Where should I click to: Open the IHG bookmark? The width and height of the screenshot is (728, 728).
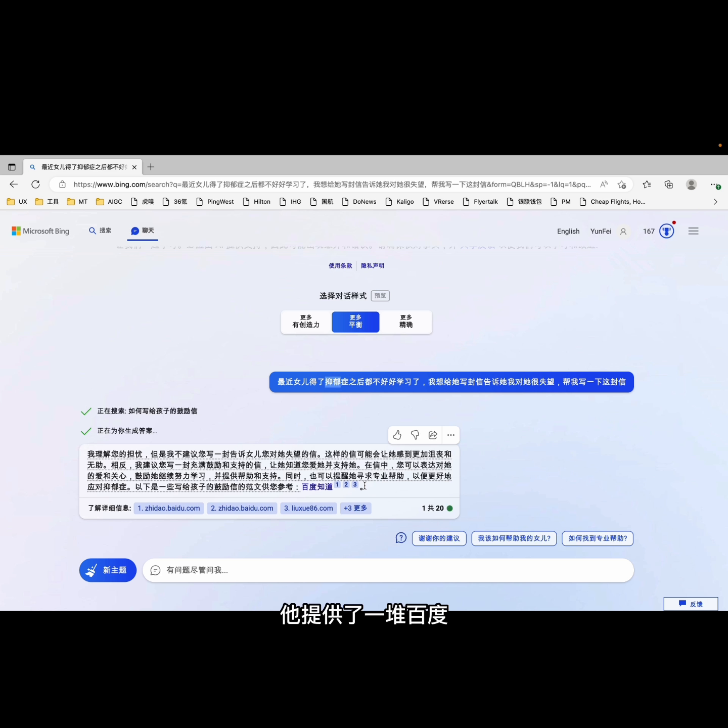(290, 202)
